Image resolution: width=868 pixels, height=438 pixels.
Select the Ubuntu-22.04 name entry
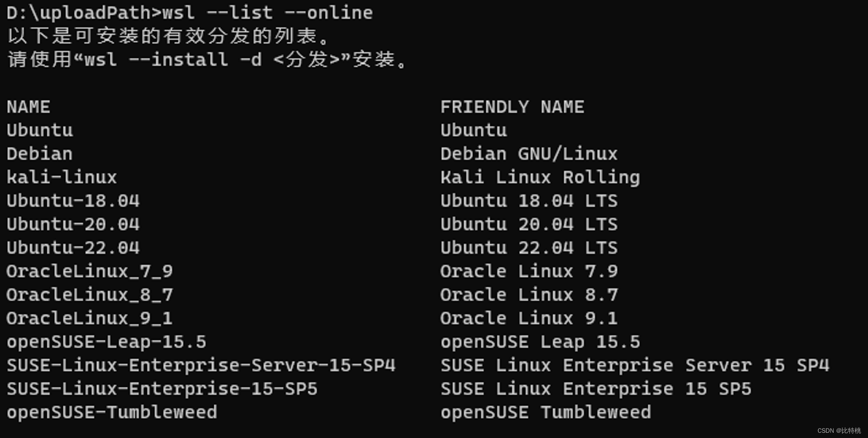pyautogui.click(x=73, y=247)
